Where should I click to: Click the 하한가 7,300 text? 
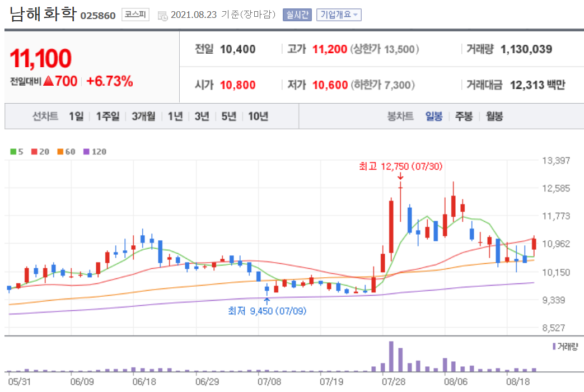coord(382,85)
